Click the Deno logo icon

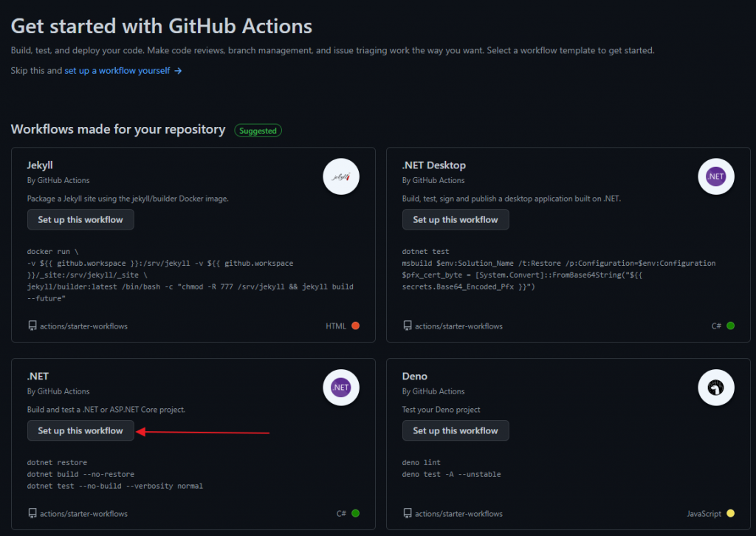716,388
